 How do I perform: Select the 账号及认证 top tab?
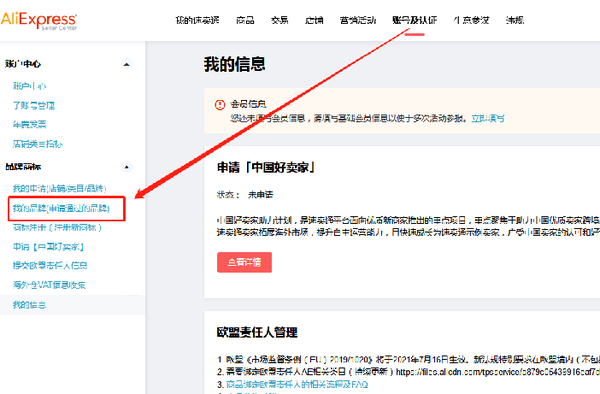click(x=414, y=20)
